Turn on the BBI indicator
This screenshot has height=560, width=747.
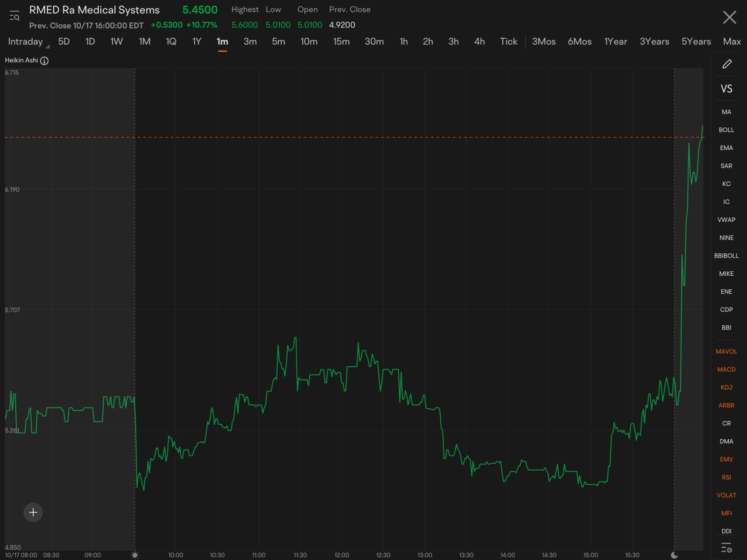(x=726, y=328)
